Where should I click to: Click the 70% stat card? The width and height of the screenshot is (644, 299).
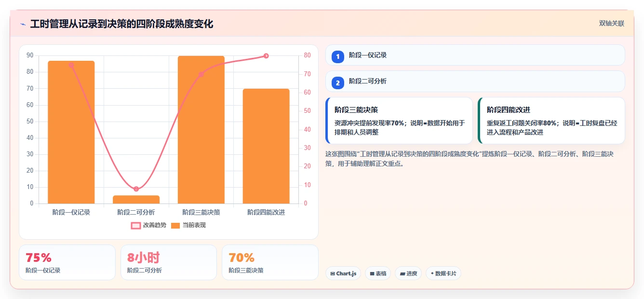tap(270, 262)
